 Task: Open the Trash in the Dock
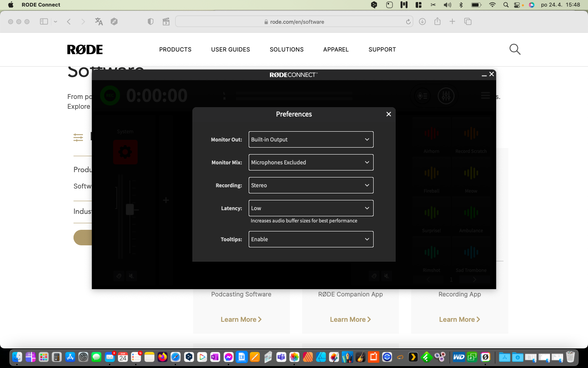coord(570,357)
